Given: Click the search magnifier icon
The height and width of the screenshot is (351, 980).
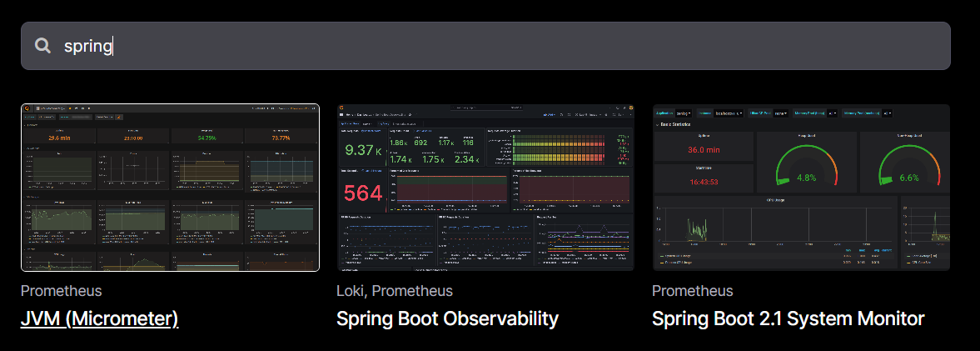Looking at the screenshot, I should [42, 46].
